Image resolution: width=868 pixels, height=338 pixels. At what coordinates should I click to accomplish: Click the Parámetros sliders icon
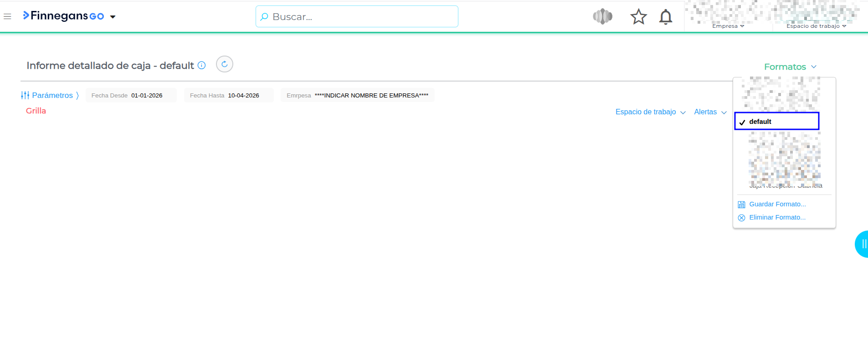click(25, 95)
